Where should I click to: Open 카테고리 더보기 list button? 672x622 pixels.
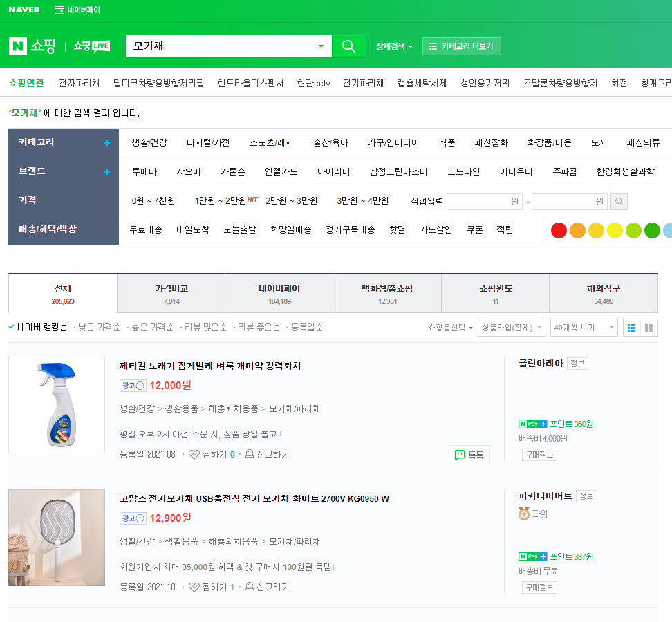point(462,46)
